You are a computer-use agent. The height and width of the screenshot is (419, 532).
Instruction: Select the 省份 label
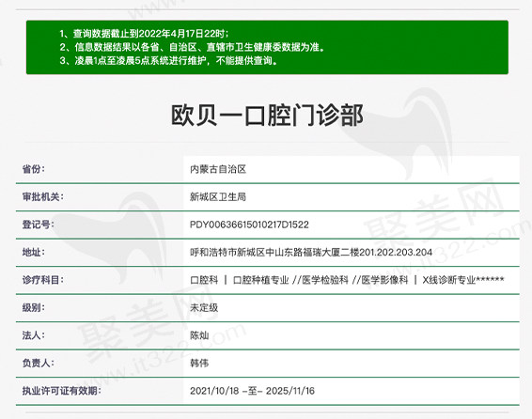pos(33,169)
